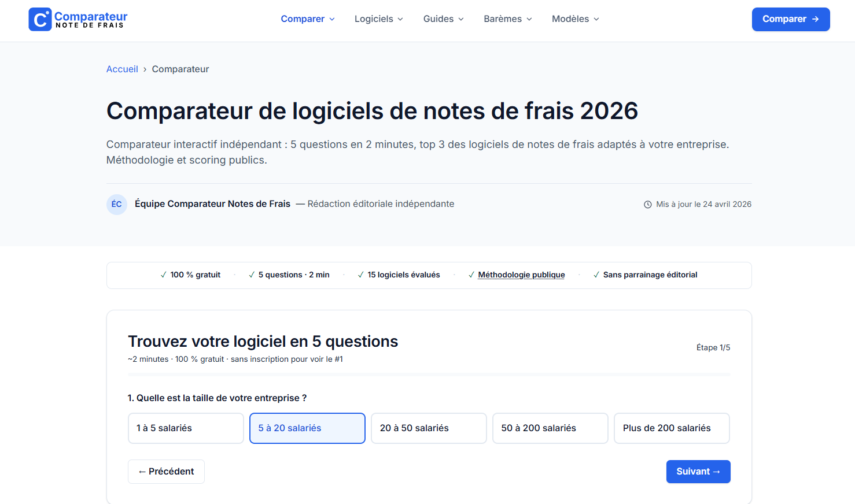Click the step progress bar under the quiz title
The width and height of the screenshot is (855, 504).
pos(429,375)
